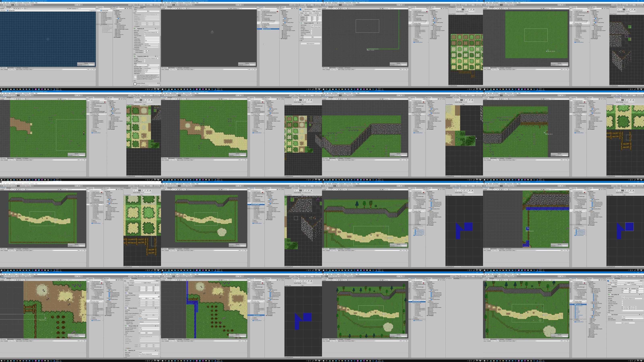Click Pause in the Polygon Collider 2D screenshot toolbar
This screenshot has width=644, height=362.
click(239, 5)
